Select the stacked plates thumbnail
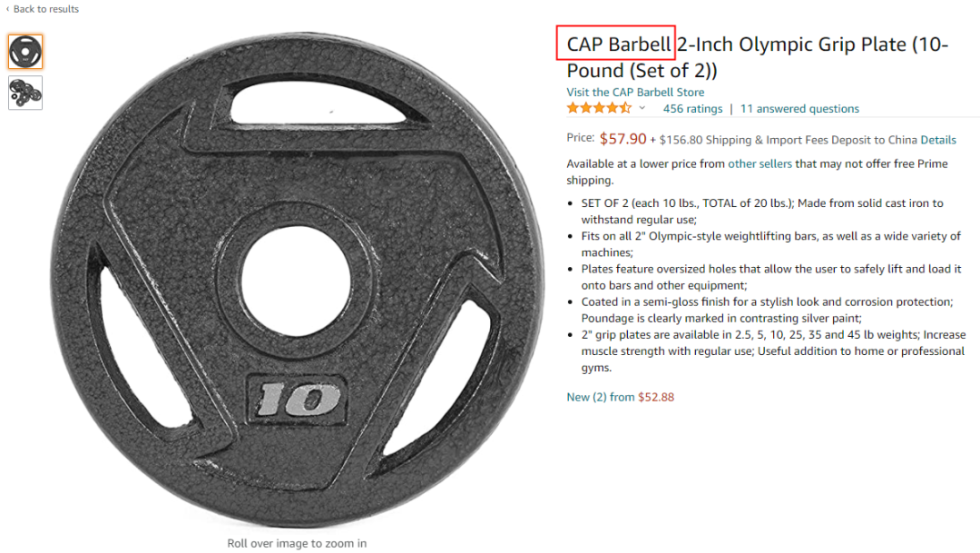Viewport: 980px width, 553px height. (x=25, y=93)
